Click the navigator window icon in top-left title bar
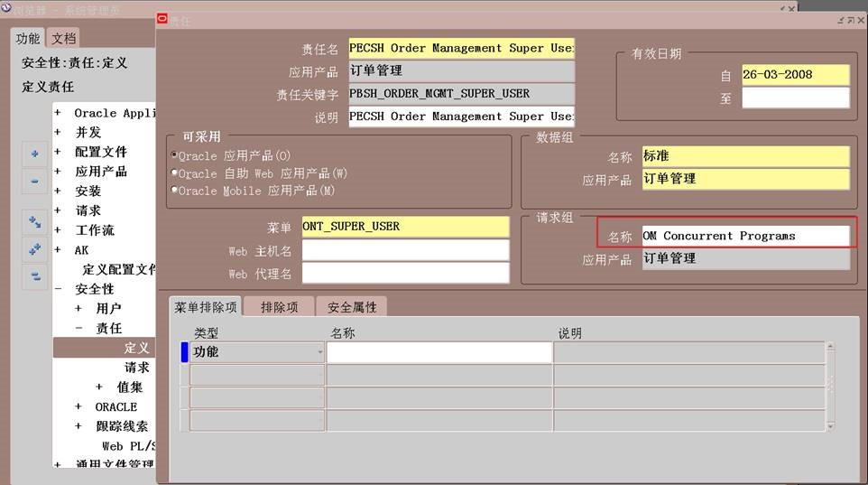The height and width of the screenshot is (485, 868). click(x=6, y=7)
